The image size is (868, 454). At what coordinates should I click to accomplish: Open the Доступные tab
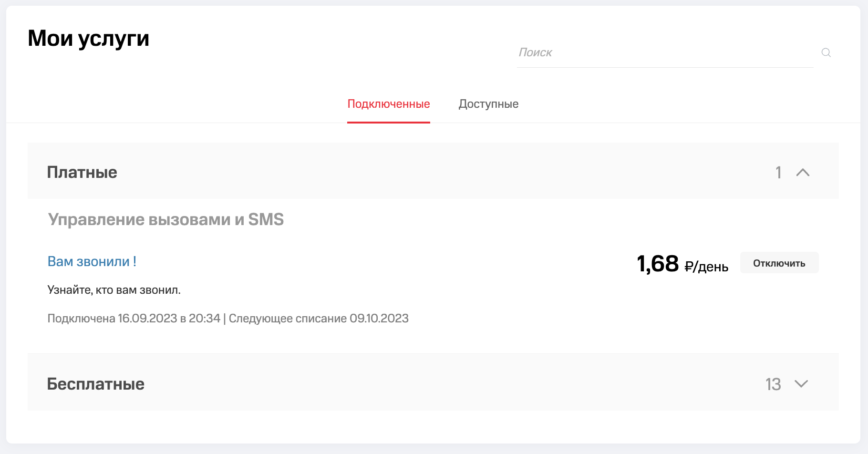[x=488, y=104]
